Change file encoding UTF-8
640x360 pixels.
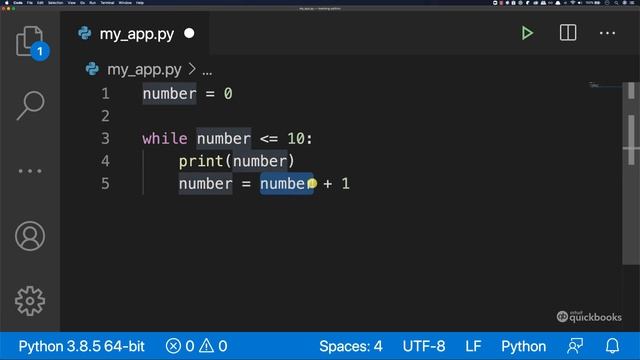point(424,346)
